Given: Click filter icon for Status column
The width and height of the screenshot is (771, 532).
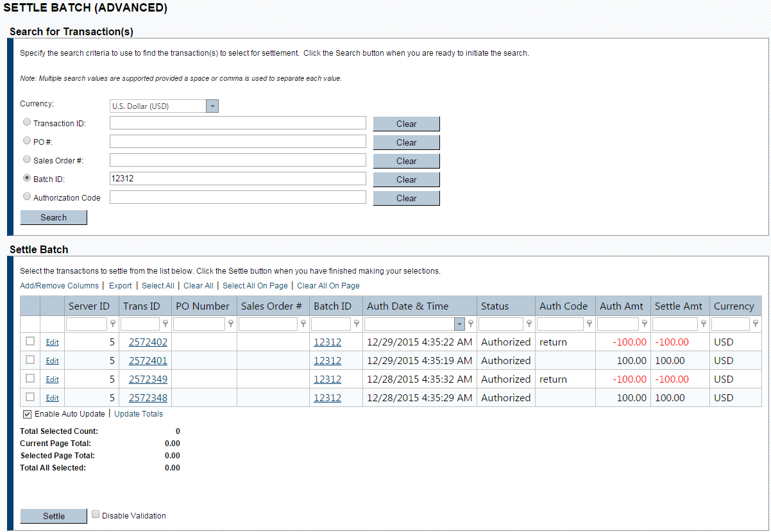Looking at the screenshot, I should tap(529, 324).
